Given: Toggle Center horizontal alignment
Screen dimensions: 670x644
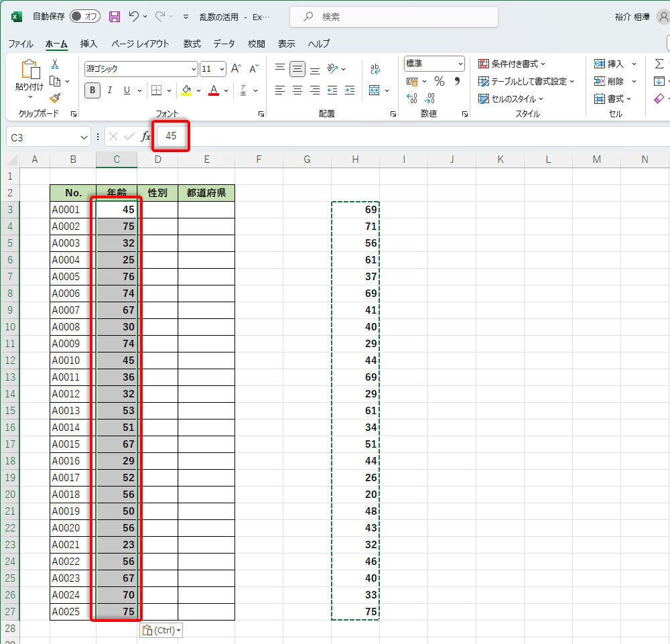Looking at the screenshot, I should pos(297,90).
